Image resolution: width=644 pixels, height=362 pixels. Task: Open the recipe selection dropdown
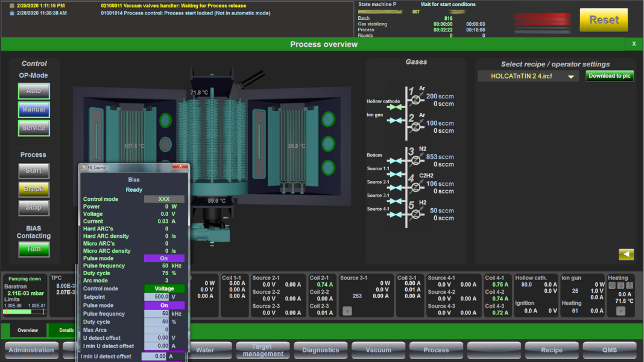pos(570,76)
